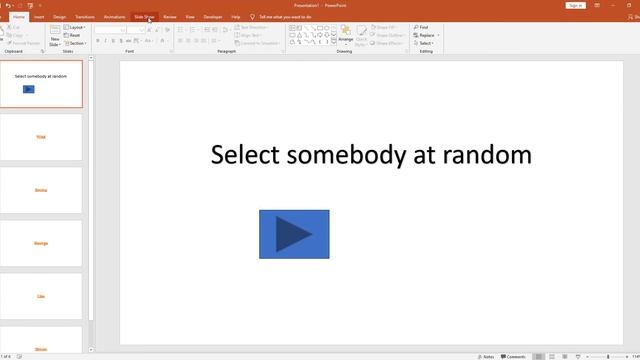
Task: Open the View ribbon tab
Action: [x=190, y=17]
